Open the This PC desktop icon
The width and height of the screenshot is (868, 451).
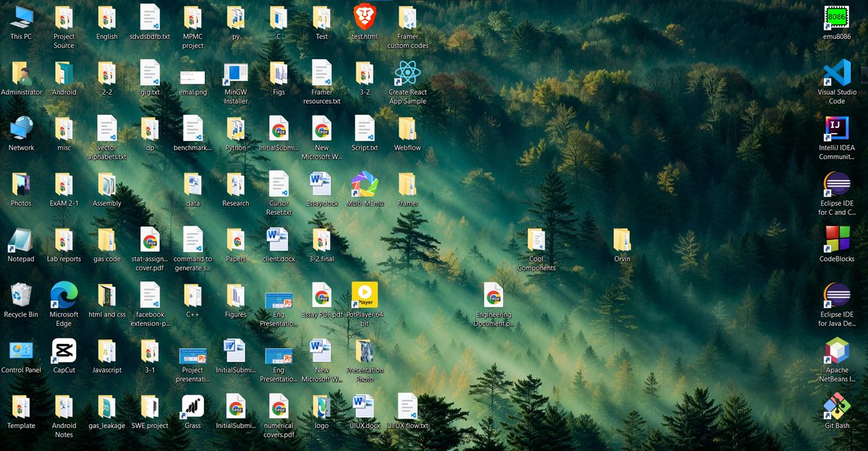[21, 22]
